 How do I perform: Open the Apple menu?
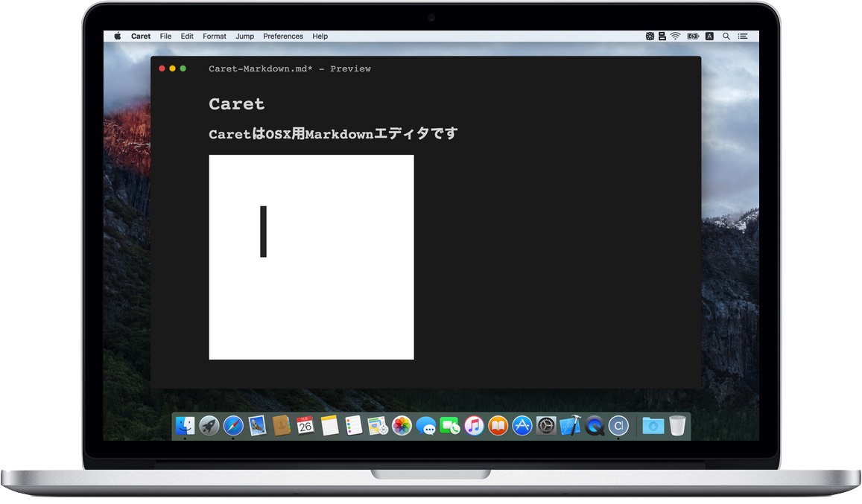(118, 36)
